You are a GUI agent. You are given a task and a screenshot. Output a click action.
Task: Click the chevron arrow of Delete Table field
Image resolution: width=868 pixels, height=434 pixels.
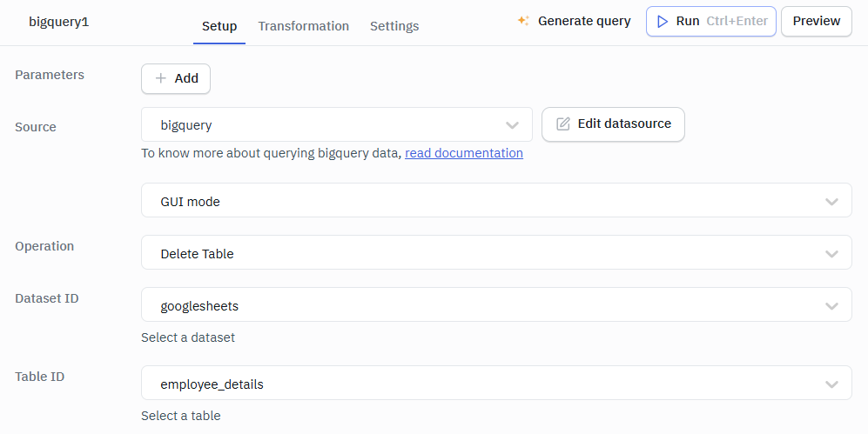[x=831, y=254]
